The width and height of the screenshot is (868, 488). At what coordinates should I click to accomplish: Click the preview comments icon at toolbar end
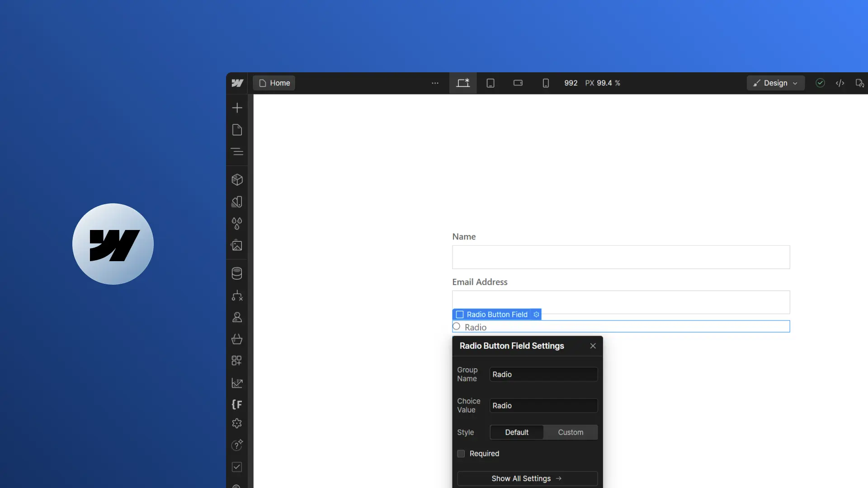pyautogui.click(x=860, y=83)
